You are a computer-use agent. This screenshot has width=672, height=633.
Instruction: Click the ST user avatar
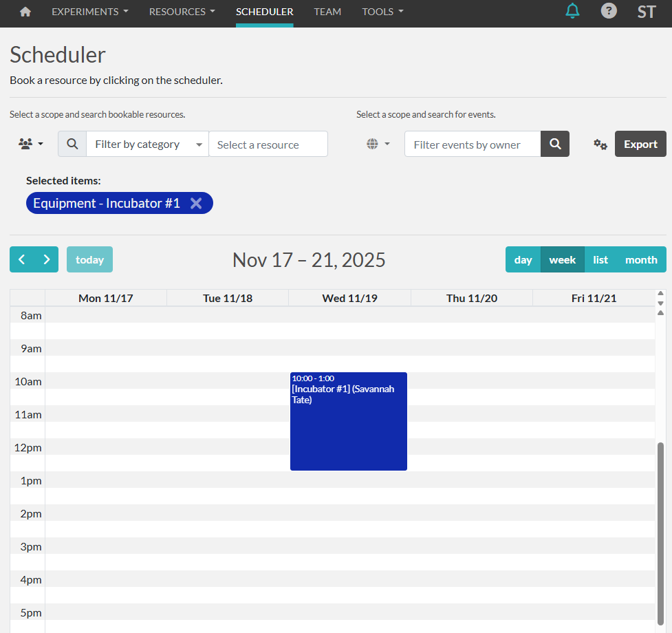[x=646, y=12]
